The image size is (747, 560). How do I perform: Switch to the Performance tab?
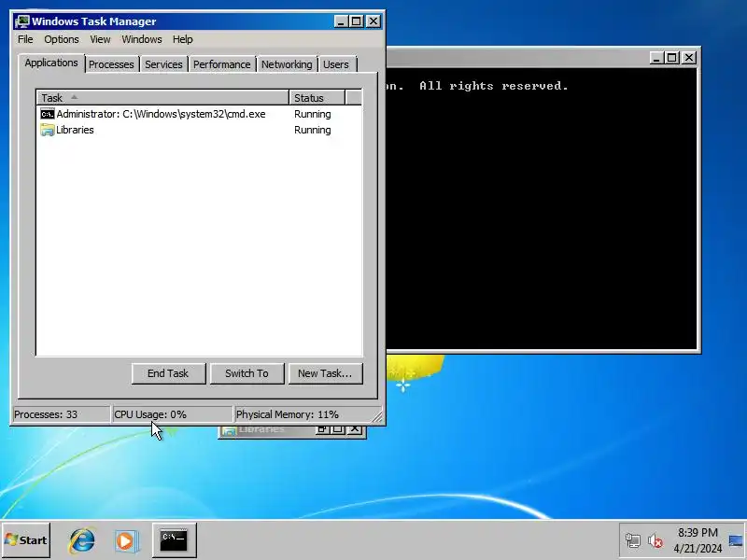(221, 64)
